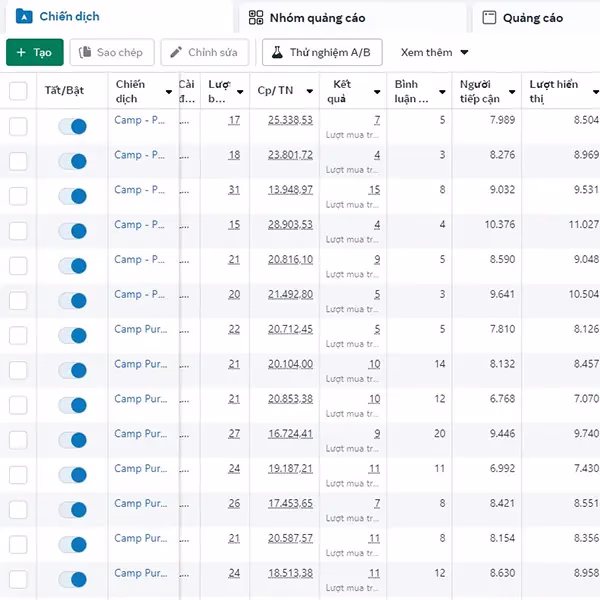Click the A/B test flask icon
This screenshot has height=600, width=600.
(x=277, y=52)
